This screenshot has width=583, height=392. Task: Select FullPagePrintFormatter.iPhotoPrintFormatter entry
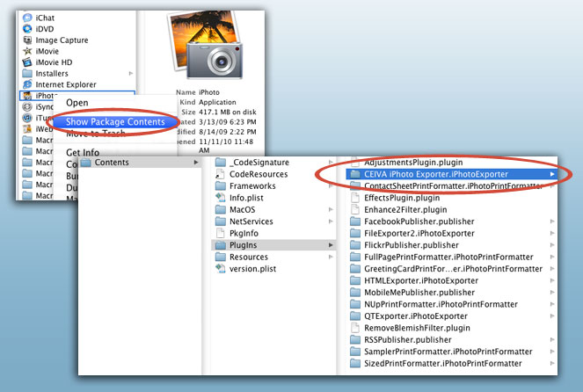click(x=448, y=258)
